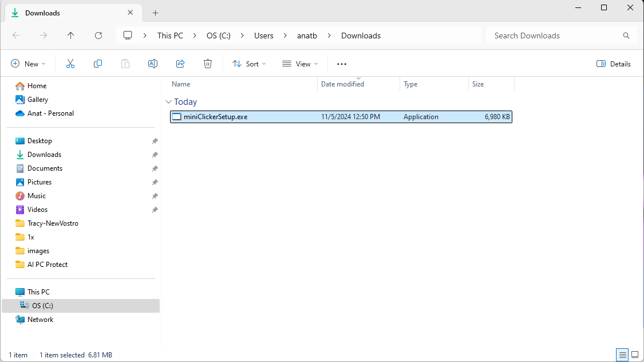Toggle the Details pane
The height and width of the screenshot is (362, 644).
click(614, 64)
